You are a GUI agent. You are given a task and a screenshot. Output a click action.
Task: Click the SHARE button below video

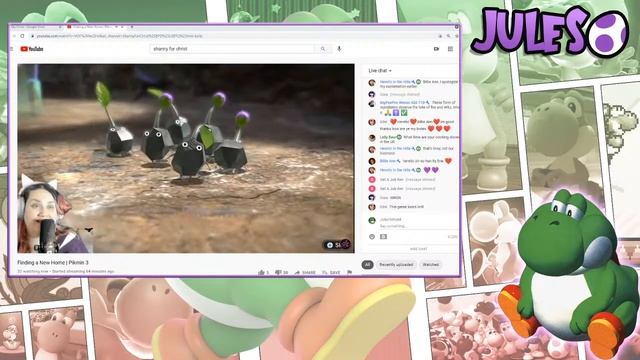click(305, 272)
